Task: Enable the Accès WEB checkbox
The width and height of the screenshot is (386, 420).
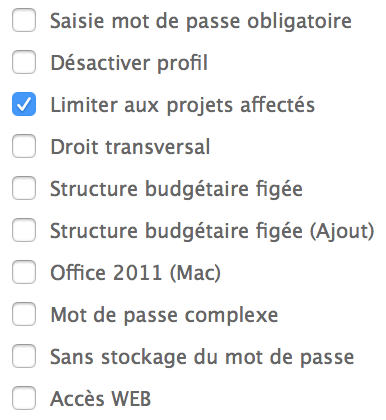Action: click(x=24, y=398)
